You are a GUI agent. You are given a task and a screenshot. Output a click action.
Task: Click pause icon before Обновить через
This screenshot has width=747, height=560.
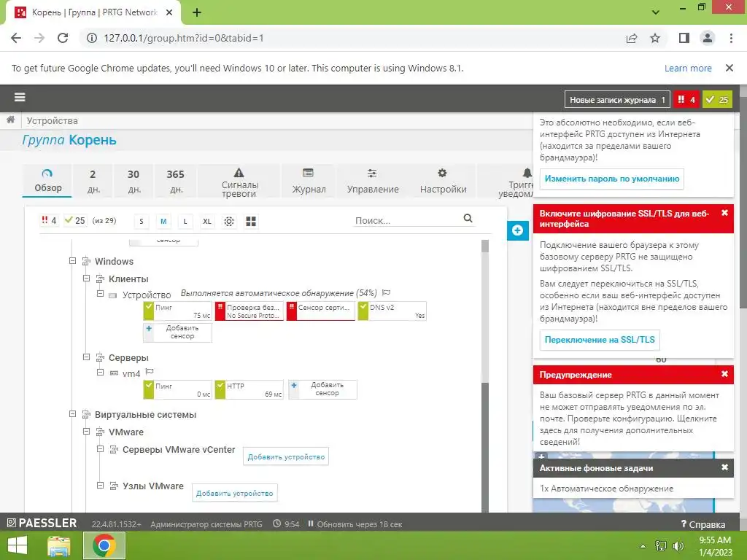[x=310, y=524]
